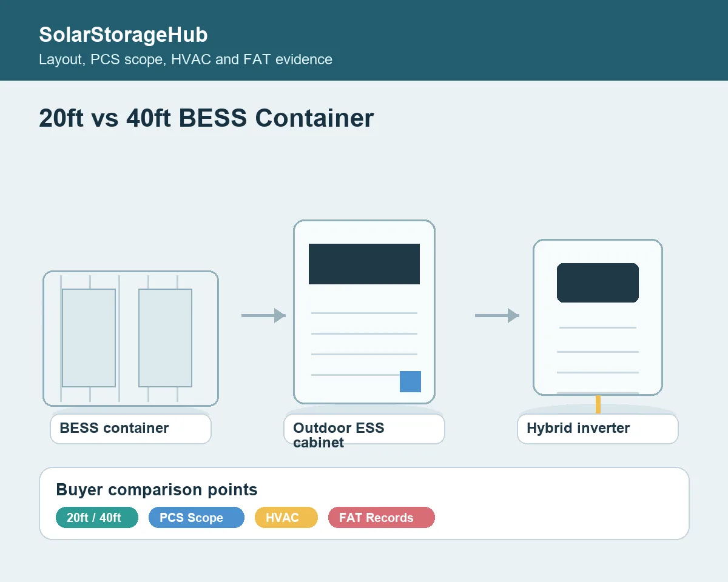The height and width of the screenshot is (582, 728).
Task: Click the 'Buyer comparison points' heading
Action: point(157,490)
